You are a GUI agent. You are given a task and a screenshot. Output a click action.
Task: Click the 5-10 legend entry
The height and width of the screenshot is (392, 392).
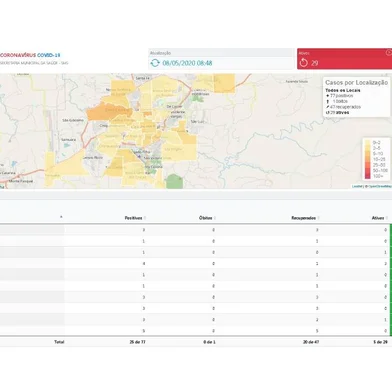tap(378, 154)
